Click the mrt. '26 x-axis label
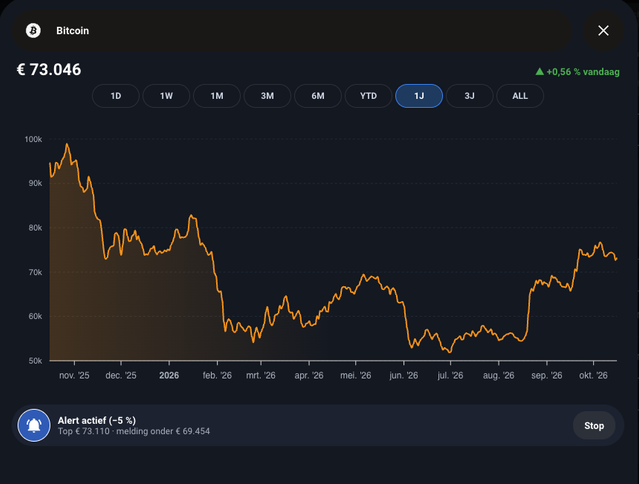The height and width of the screenshot is (484, 639). pyautogui.click(x=261, y=375)
